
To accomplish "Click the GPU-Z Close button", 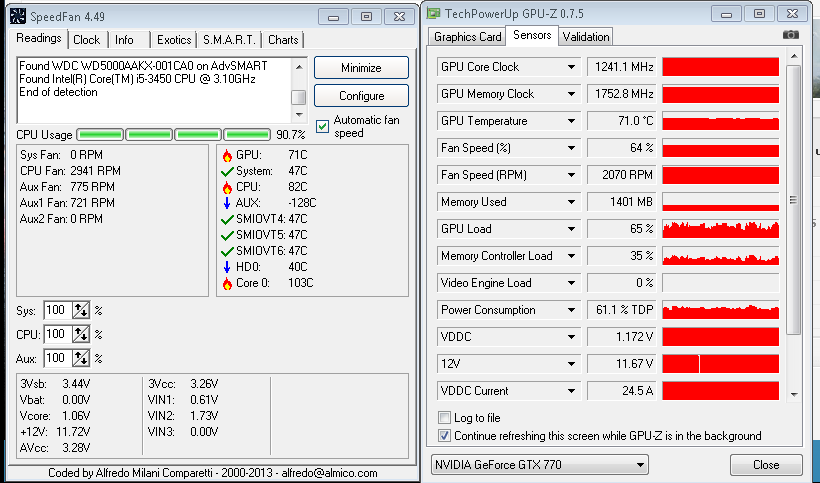I will pyautogui.click(x=766, y=465).
